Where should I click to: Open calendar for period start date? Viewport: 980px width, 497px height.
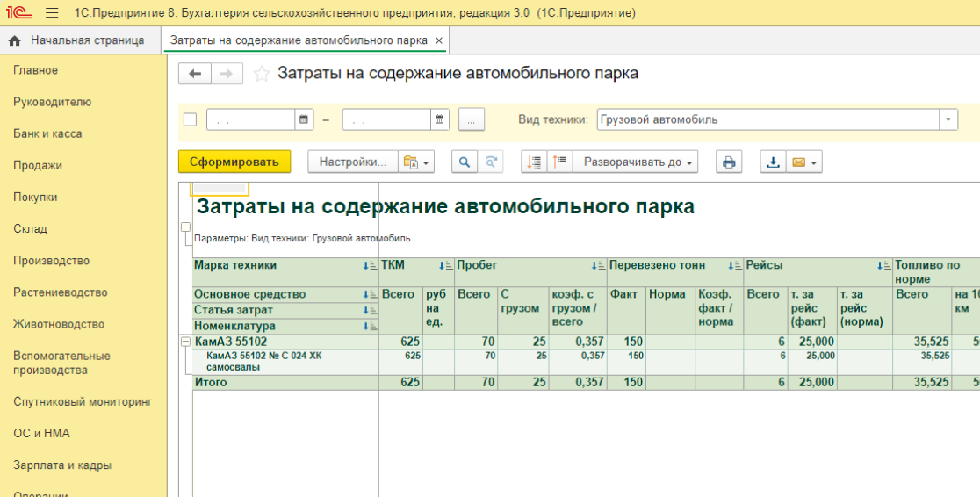pos(304,119)
